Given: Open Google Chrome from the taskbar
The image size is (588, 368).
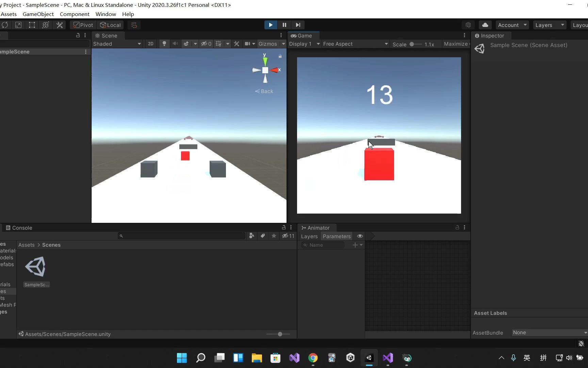Looking at the screenshot, I should click(x=313, y=358).
